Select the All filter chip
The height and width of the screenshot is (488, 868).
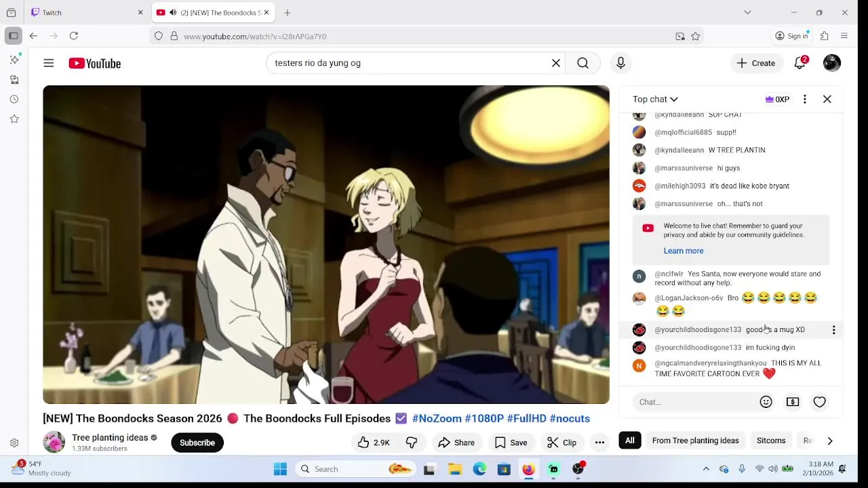(630, 441)
